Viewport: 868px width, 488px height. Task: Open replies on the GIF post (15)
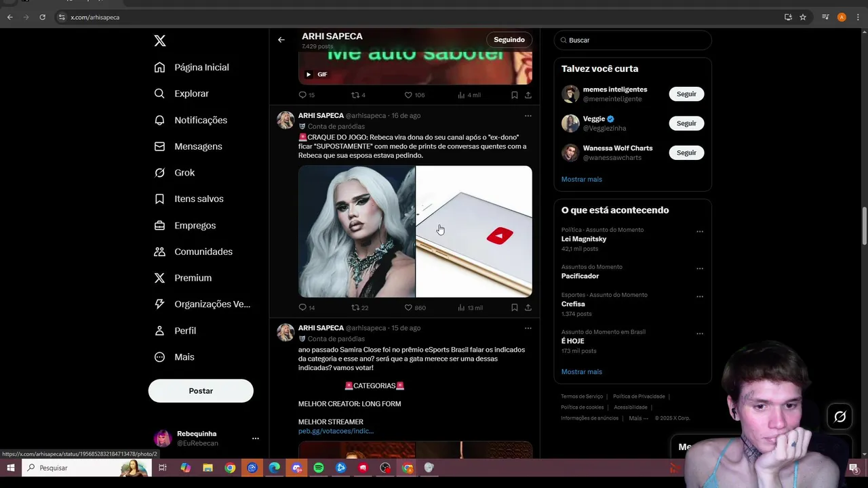tap(307, 95)
